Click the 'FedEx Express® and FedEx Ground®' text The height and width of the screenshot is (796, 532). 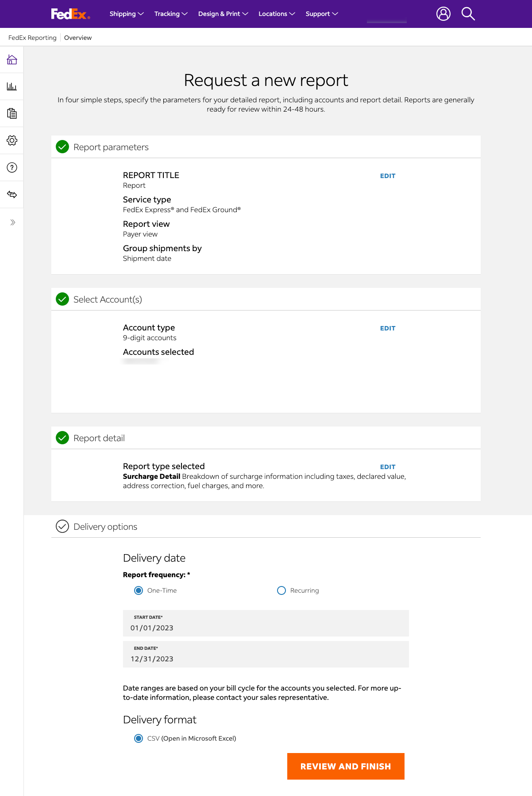[182, 210]
